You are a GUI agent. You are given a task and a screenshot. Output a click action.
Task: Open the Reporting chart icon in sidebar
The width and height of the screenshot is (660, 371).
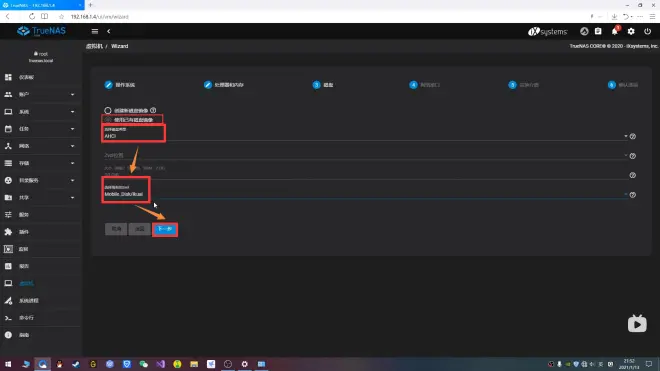coord(8,266)
